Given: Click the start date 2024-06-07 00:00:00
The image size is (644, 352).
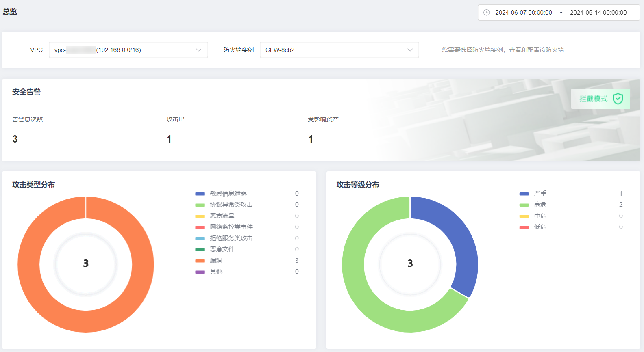Looking at the screenshot, I should pyautogui.click(x=524, y=13).
